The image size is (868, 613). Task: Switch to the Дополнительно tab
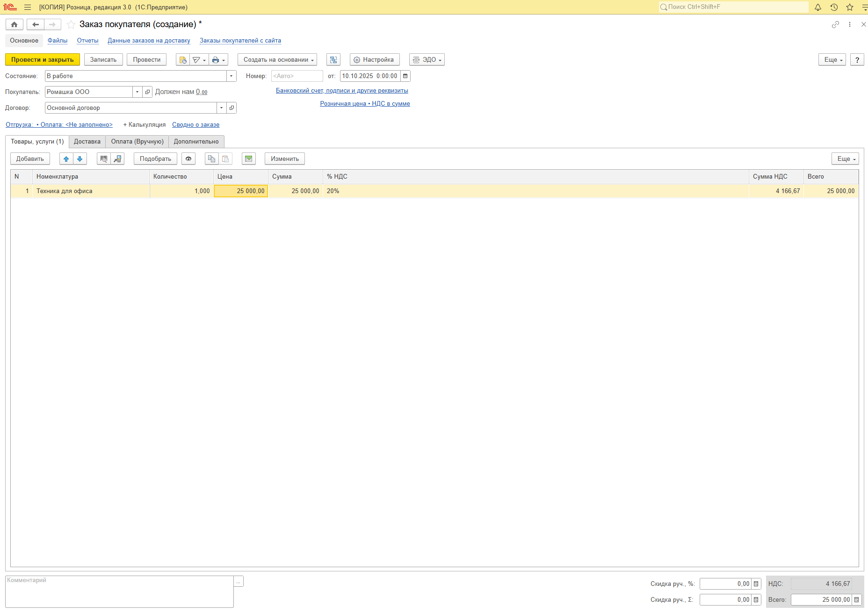pyautogui.click(x=196, y=142)
